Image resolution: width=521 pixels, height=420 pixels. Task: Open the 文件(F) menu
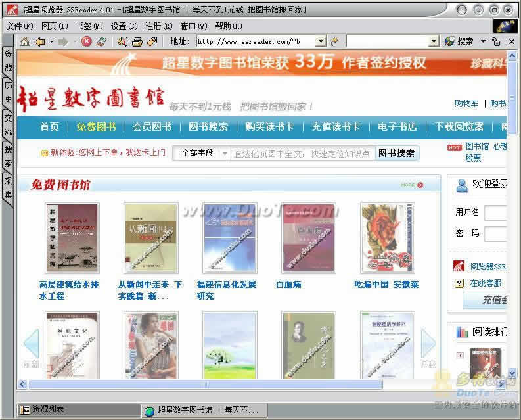point(20,26)
